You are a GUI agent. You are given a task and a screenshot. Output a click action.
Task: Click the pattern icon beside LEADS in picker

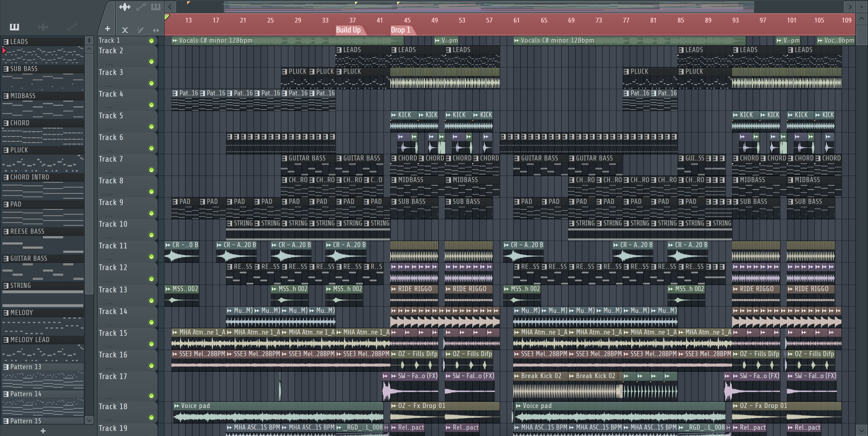pyautogui.click(x=6, y=42)
